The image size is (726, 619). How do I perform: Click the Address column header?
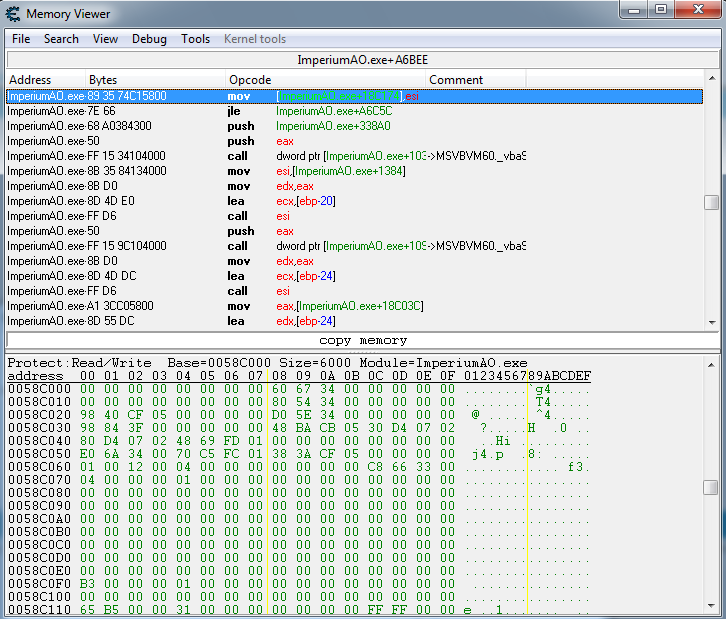tap(30, 80)
